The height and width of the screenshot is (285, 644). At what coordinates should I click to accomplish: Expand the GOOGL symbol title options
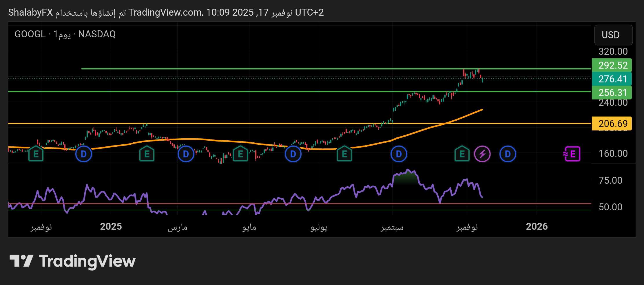pos(30,34)
